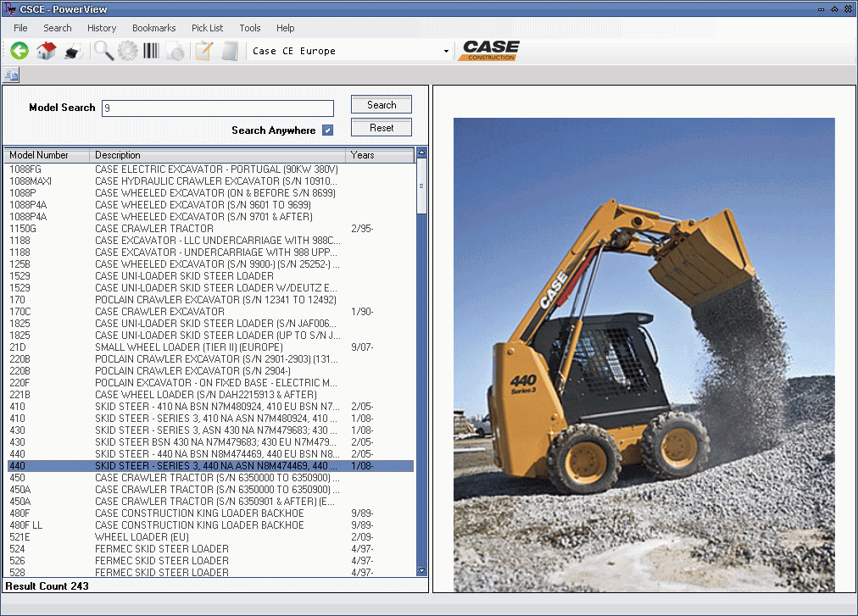The height and width of the screenshot is (616, 858).
Task: Toggle the Search Anywhere checkbox
Action: [327, 130]
